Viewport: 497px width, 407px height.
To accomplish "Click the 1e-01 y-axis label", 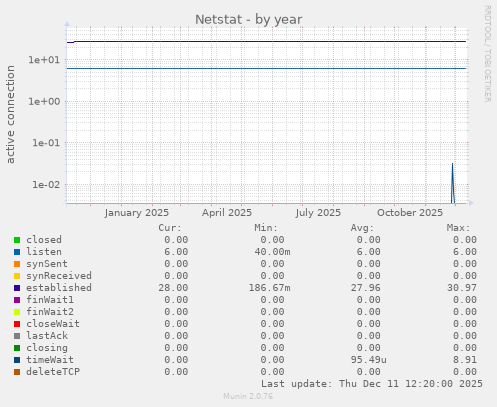I will pyautogui.click(x=46, y=143).
